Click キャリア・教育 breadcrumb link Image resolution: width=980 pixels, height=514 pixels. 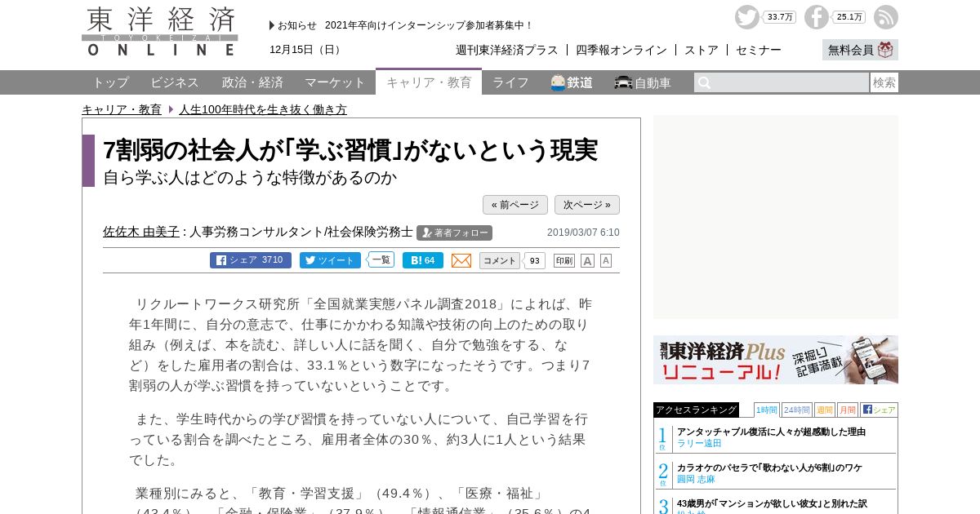coord(122,109)
